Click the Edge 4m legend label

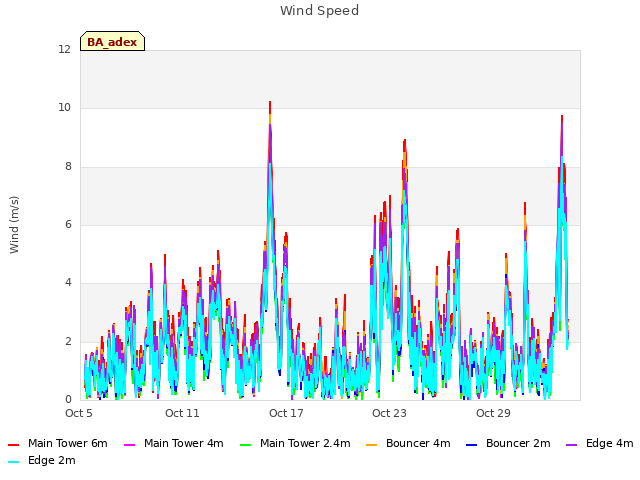609,443
